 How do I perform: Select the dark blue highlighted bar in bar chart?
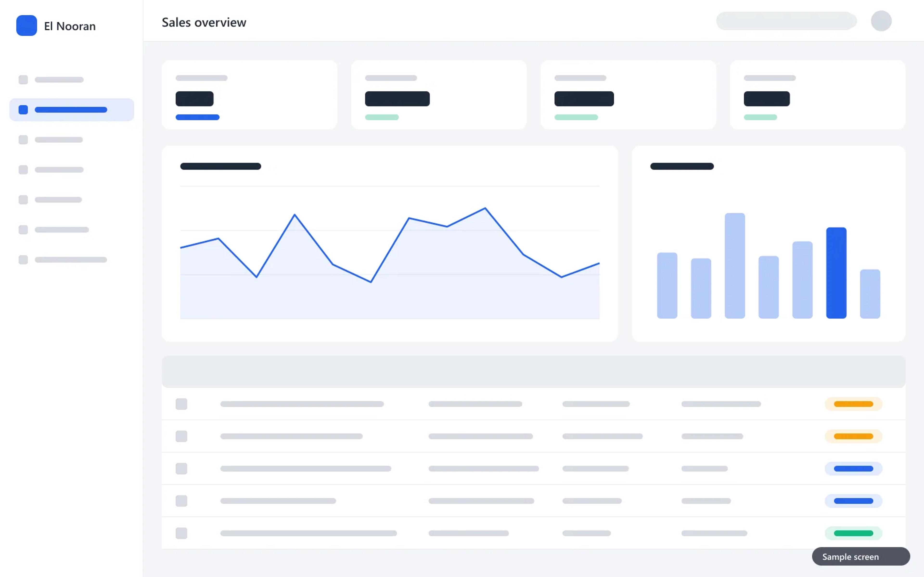pos(836,273)
